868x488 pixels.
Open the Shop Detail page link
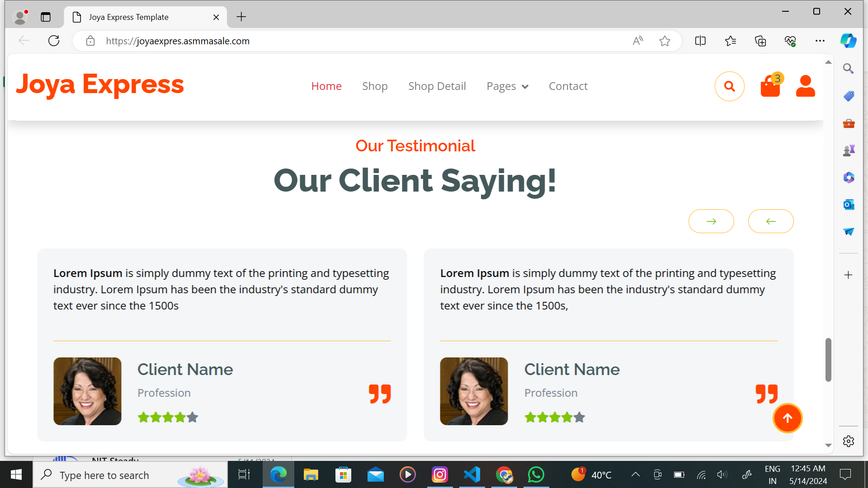pyautogui.click(x=437, y=86)
